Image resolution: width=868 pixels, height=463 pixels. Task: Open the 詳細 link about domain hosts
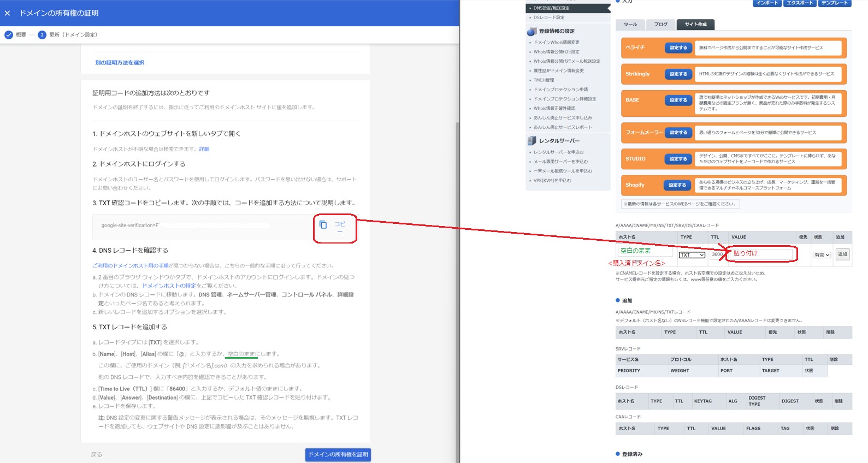click(x=204, y=149)
